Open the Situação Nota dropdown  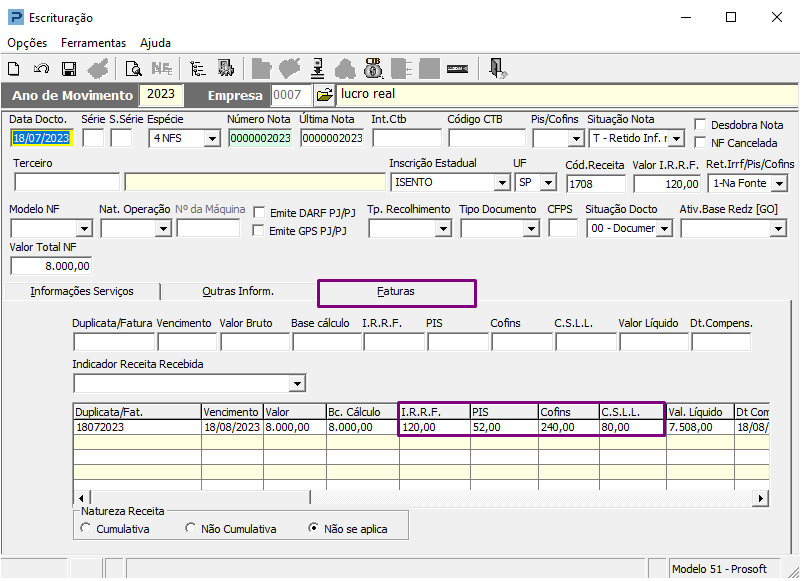(676, 139)
